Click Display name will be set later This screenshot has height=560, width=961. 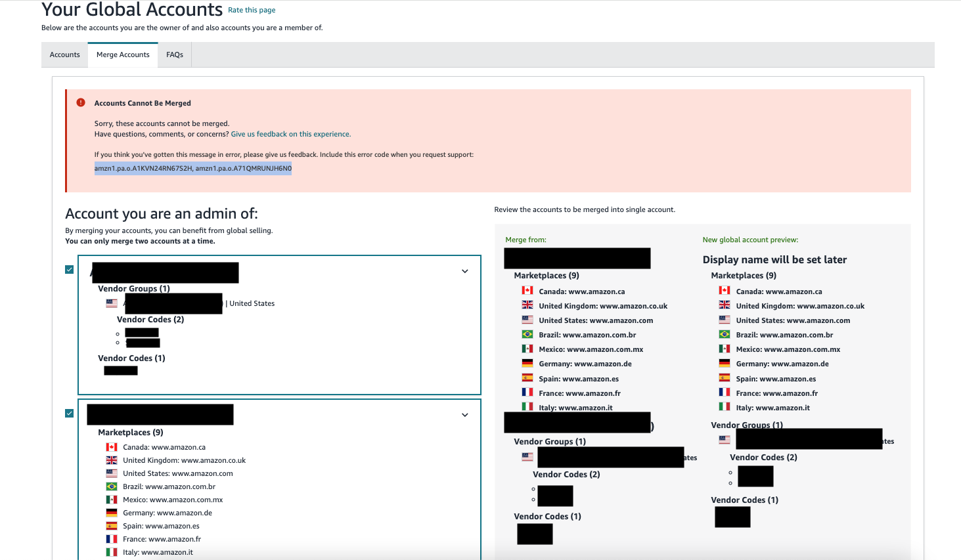[x=774, y=260]
